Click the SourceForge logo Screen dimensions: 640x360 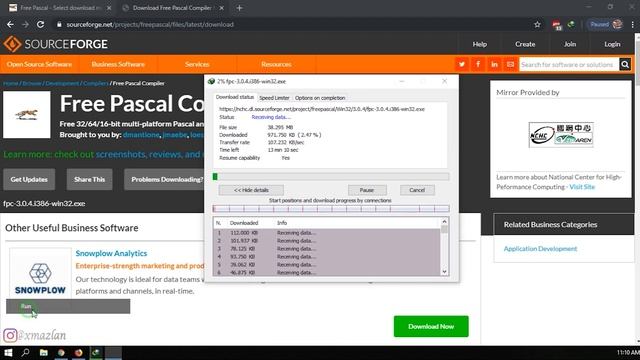pos(56,44)
